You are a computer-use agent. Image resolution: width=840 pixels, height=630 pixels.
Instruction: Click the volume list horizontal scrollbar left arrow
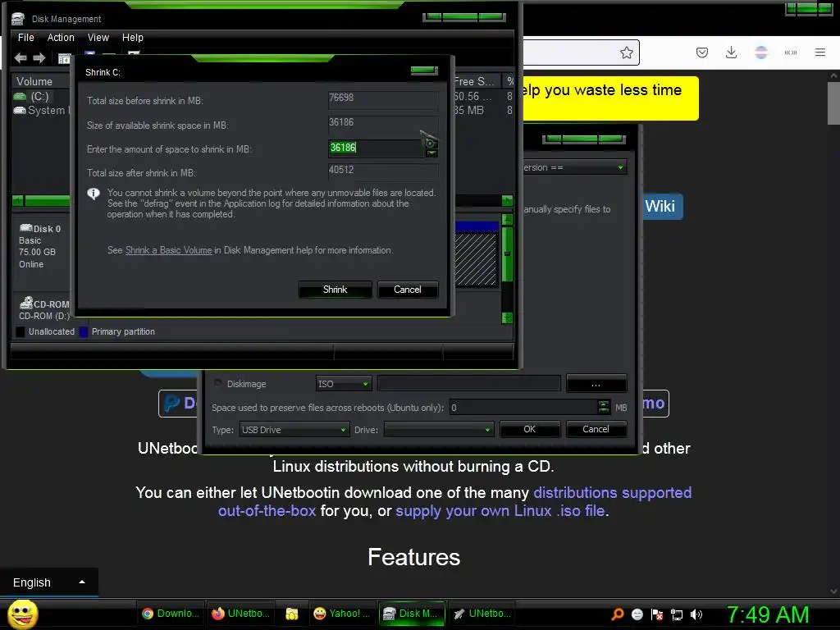(18, 200)
